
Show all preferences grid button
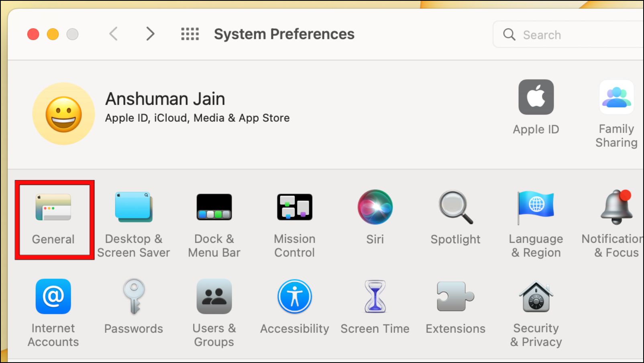[190, 34]
